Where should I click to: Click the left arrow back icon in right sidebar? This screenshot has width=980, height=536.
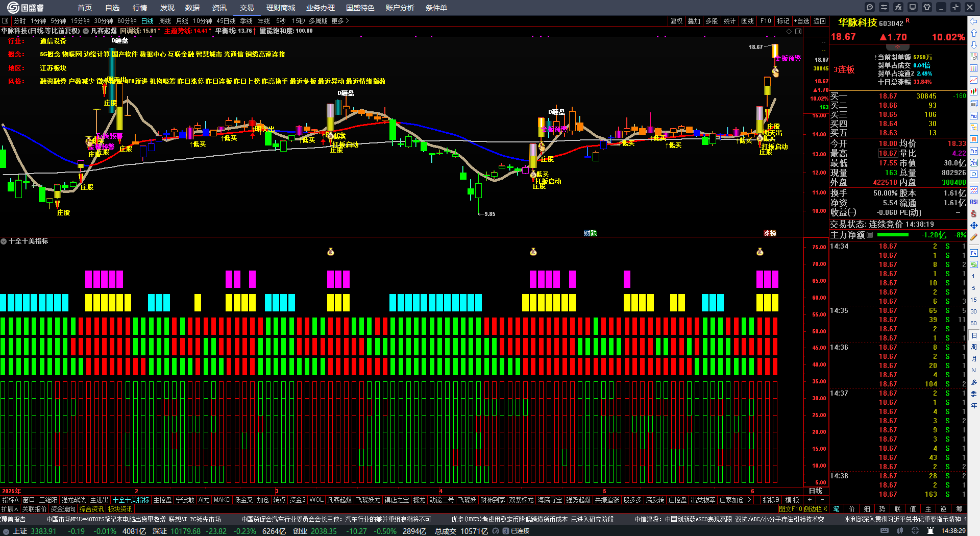click(x=974, y=21)
